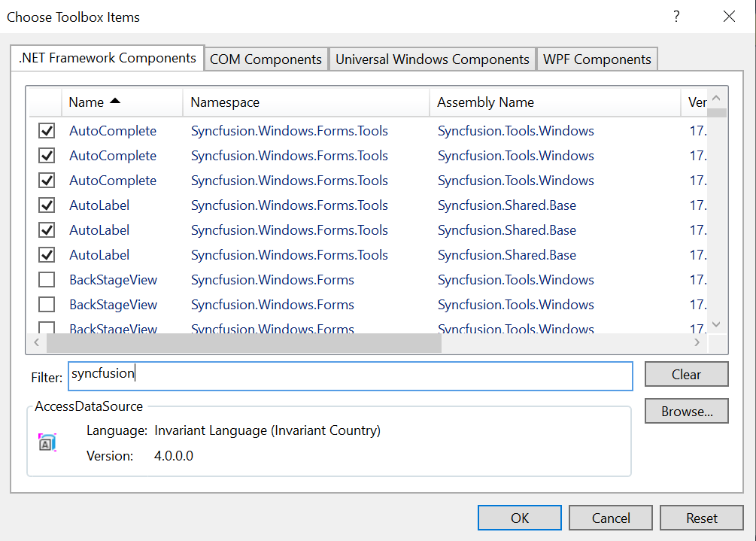Open the WPF Components tab

597,59
